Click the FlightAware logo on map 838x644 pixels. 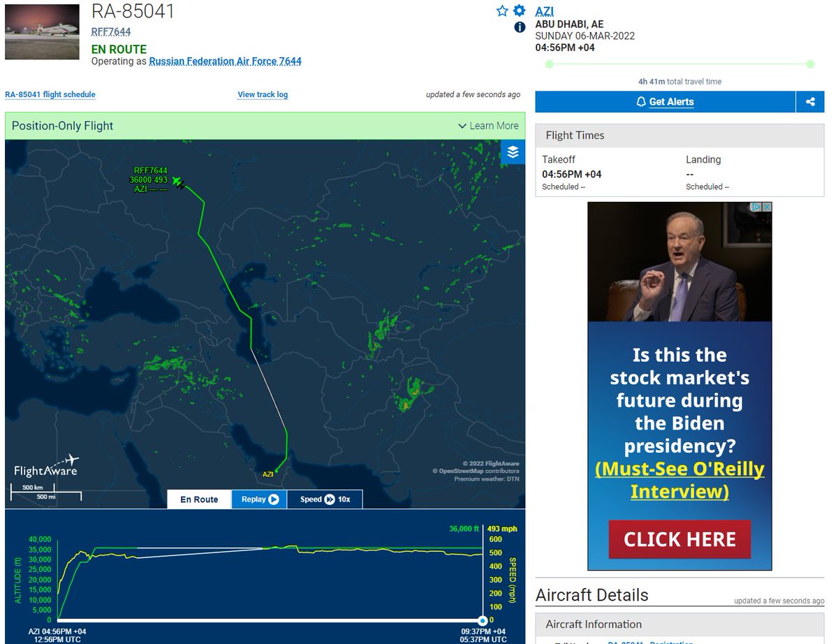46,466
